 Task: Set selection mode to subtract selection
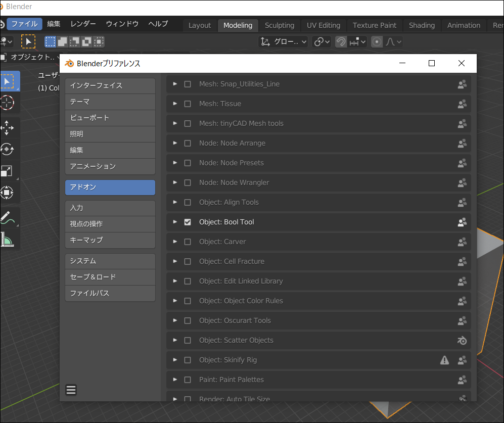(x=75, y=42)
